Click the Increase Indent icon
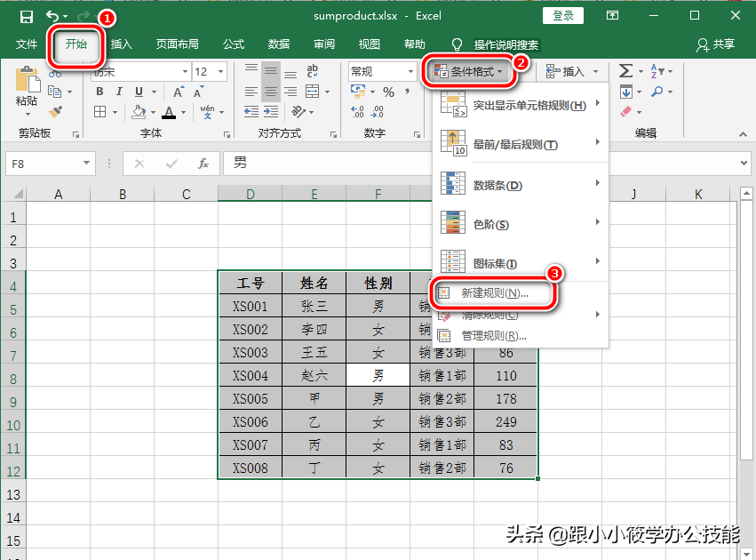 271,112
